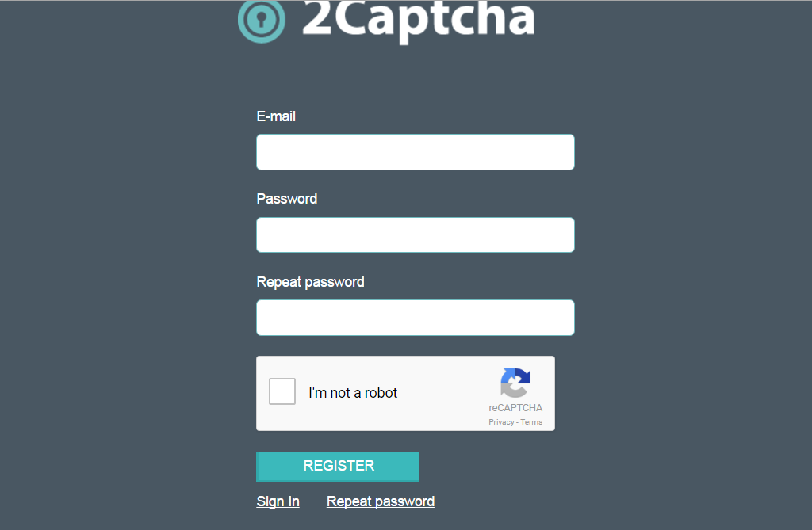Click the E-mail field label
Screen dimensions: 812x530
tap(276, 116)
